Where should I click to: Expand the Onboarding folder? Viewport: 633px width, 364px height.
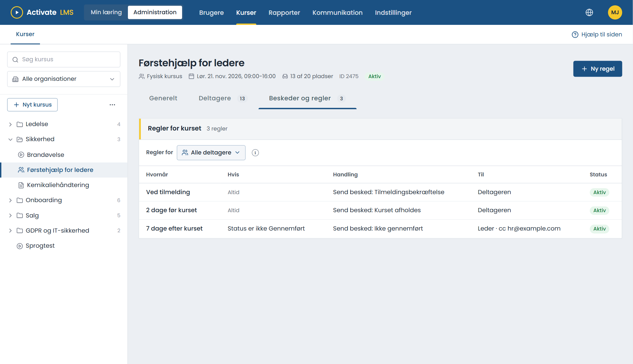click(x=10, y=200)
